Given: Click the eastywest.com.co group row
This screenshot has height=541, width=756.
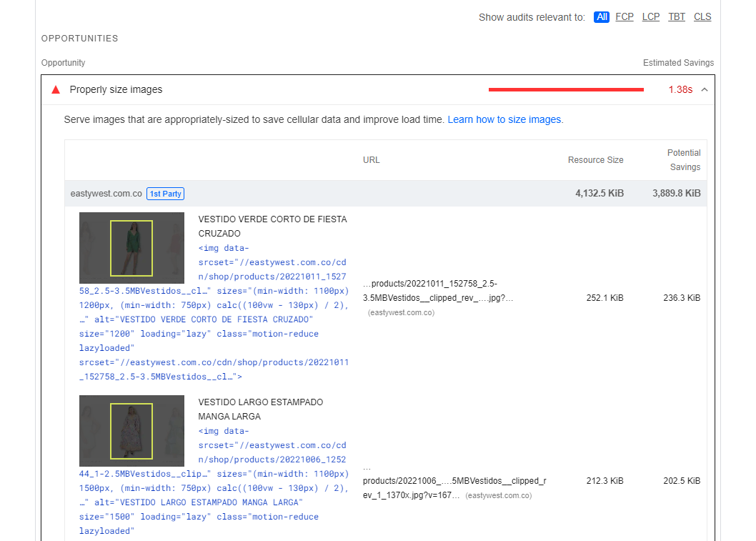Looking at the screenshot, I should point(386,194).
